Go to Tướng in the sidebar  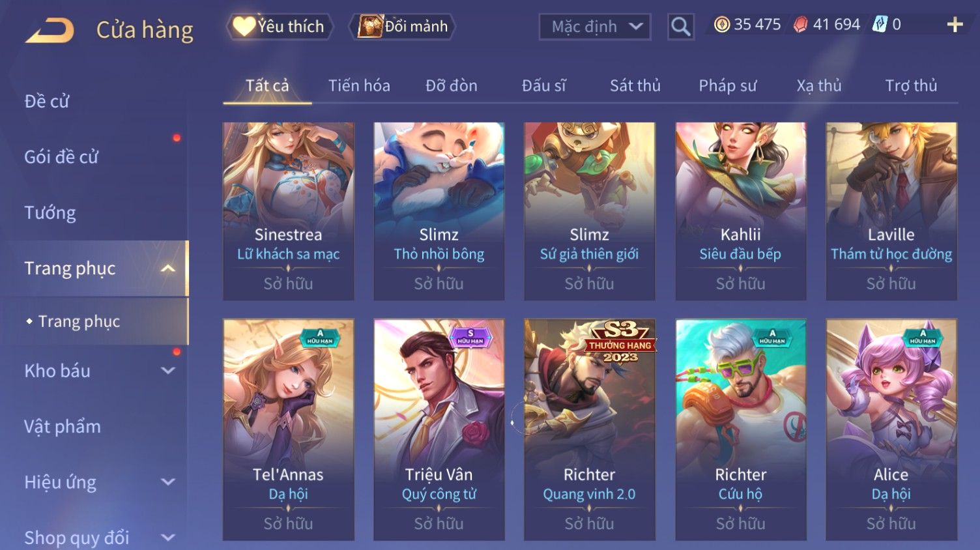[50, 212]
